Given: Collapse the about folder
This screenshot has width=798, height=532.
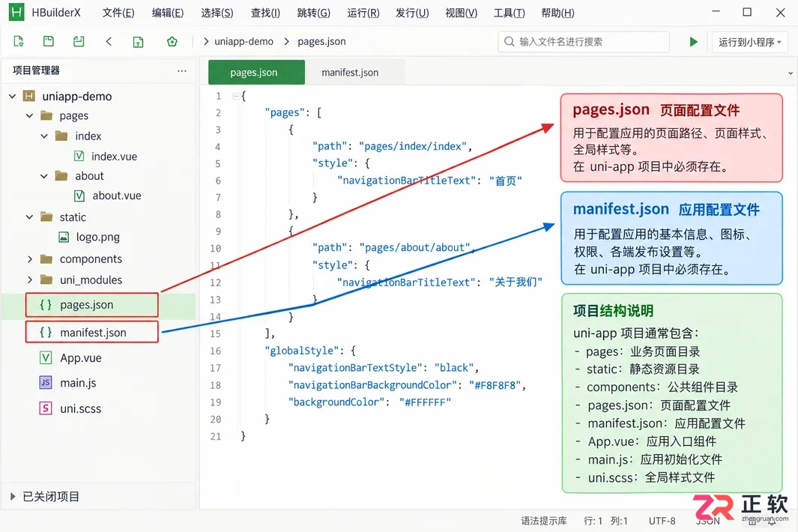Looking at the screenshot, I should pos(44,176).
